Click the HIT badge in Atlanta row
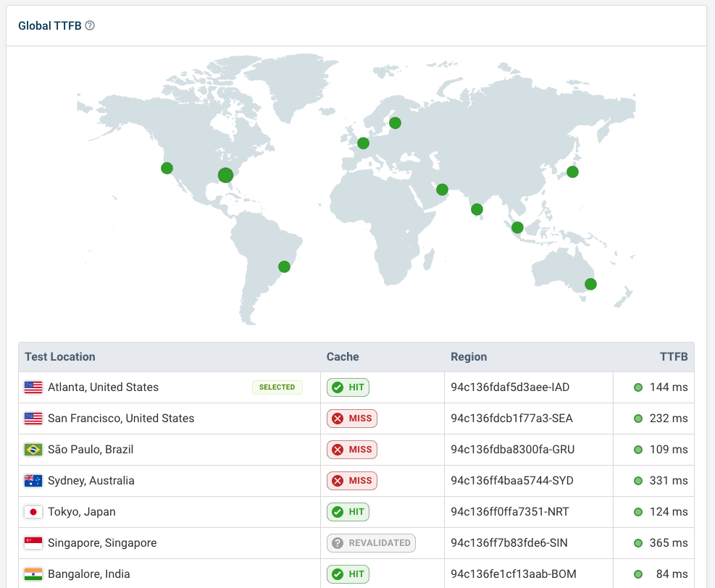This screenshot has width=715, height=588. tap(348, 387)
